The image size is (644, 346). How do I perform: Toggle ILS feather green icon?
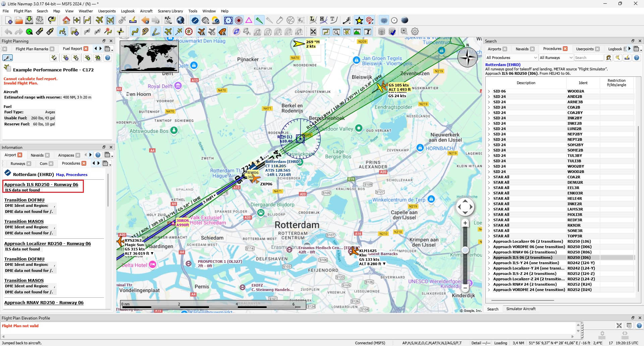[259, 20]
